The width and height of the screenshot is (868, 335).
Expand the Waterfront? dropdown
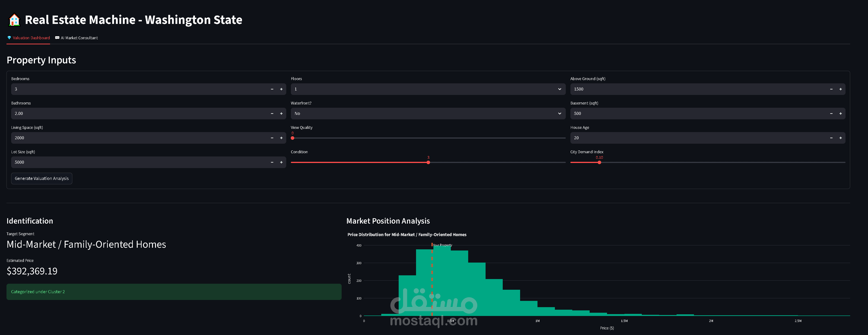click(428, 113)
